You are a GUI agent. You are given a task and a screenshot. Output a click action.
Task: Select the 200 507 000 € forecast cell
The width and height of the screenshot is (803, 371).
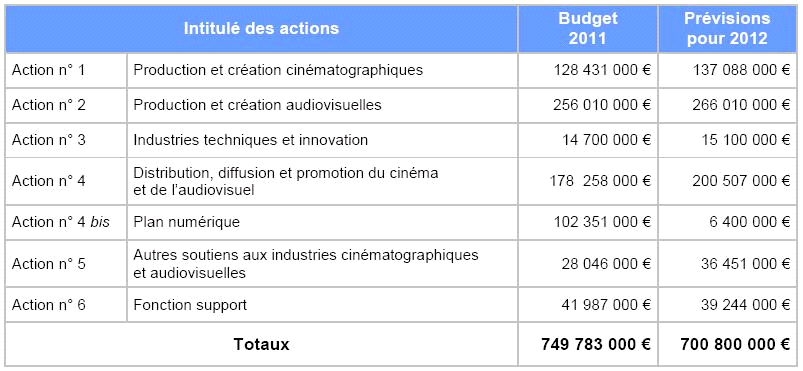click(x=727, y=181)
